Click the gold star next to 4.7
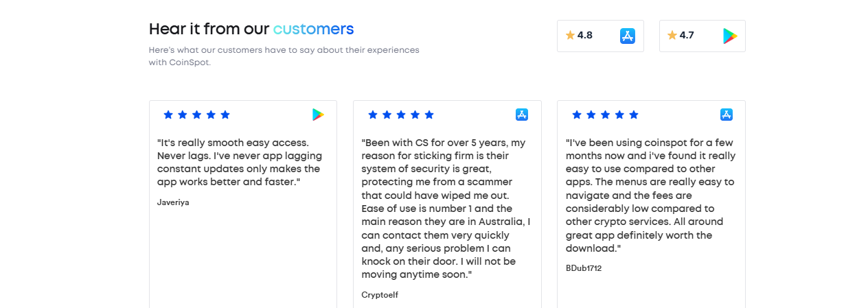868x308 pixels. tap(672, 35)
